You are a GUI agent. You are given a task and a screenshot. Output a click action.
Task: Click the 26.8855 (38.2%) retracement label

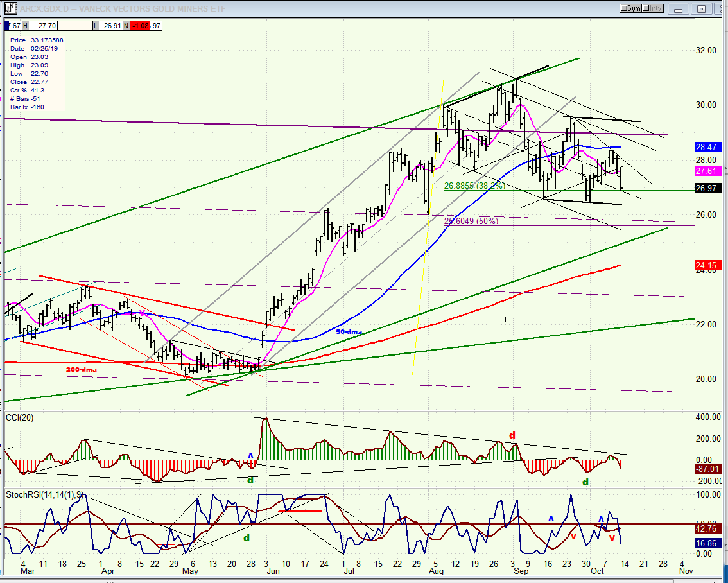point(474,186)
